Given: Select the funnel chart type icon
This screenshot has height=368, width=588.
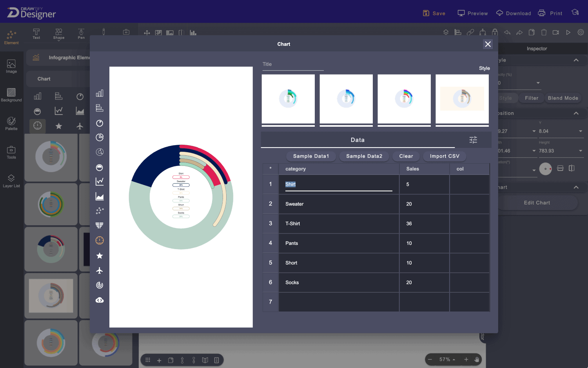Looking at the screenshot, I should [x=100, y=226].
